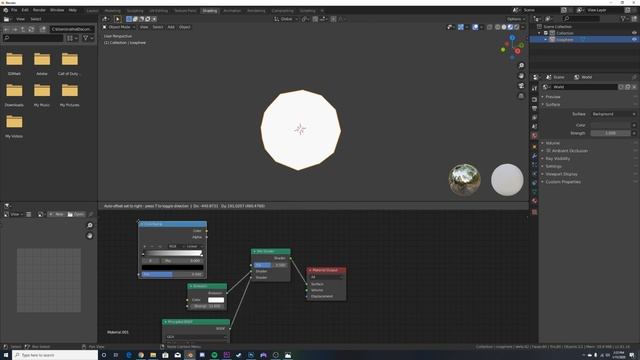Open the viewport Options dropdown
This screenshot has width=640, height=360.
(516, 19)
